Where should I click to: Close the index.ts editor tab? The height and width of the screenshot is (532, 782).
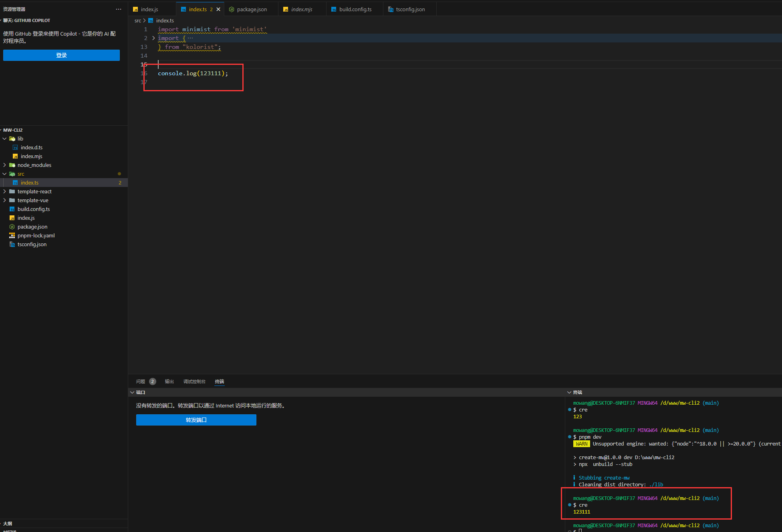[218, 9]
